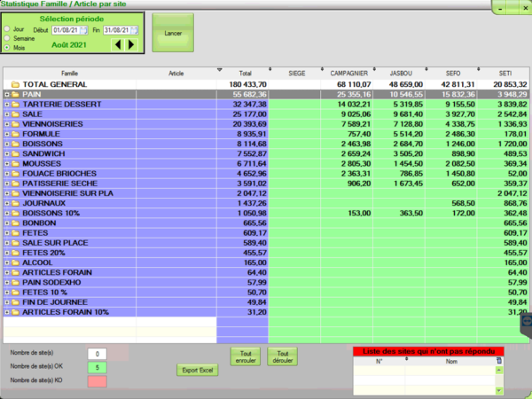Click the Export Excel button
Image resolution: width=532 pixels, height=399 pixels.
pyautogui.click(x=198, y=369)
